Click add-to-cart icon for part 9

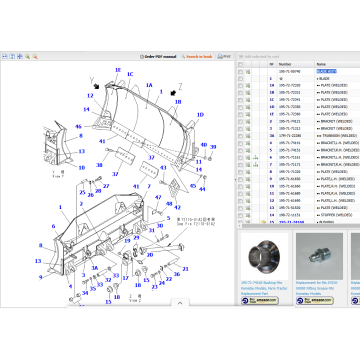click(248, 179)
